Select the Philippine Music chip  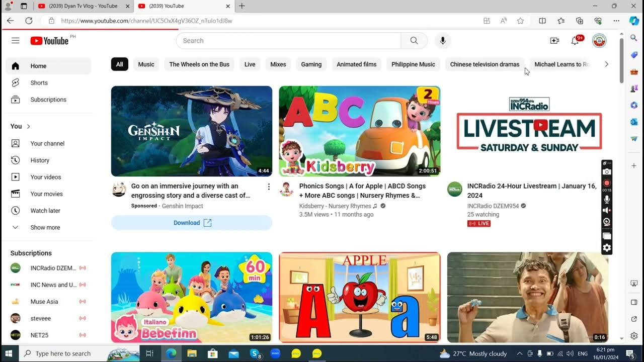click(x=414, y=64)
